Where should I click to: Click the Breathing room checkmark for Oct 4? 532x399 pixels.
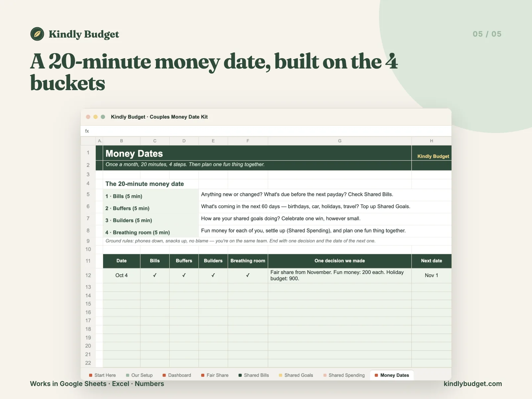coord(248,275)
